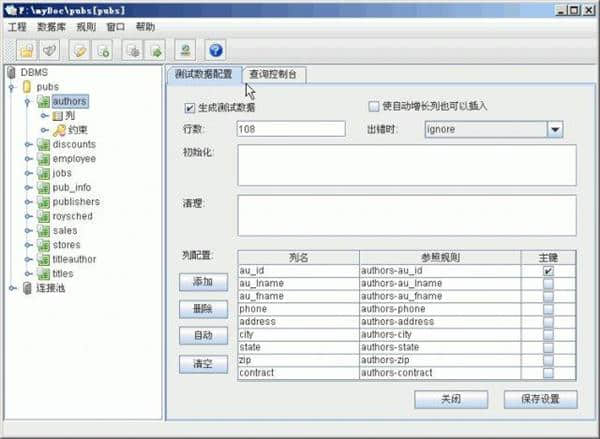The width and height of the screenshot is (600, 439).
Task: Click the blue help question mark icon
Action: [x=215, y=50]
